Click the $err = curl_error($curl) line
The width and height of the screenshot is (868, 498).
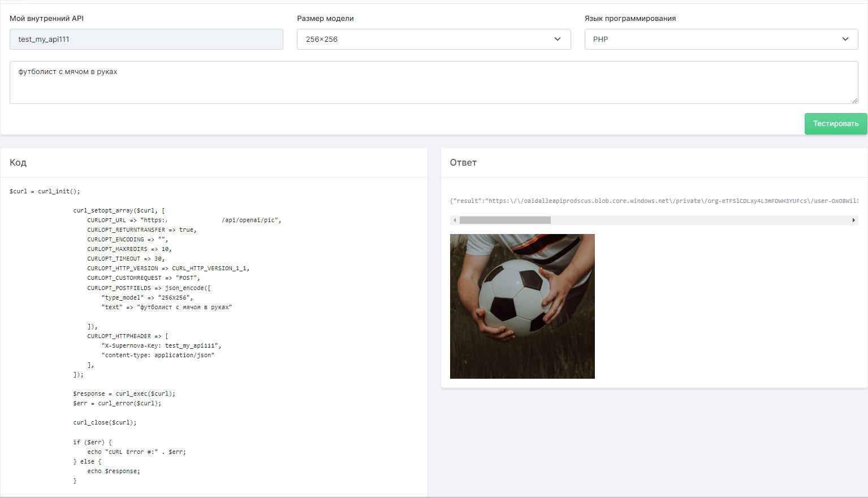[117, 404]
